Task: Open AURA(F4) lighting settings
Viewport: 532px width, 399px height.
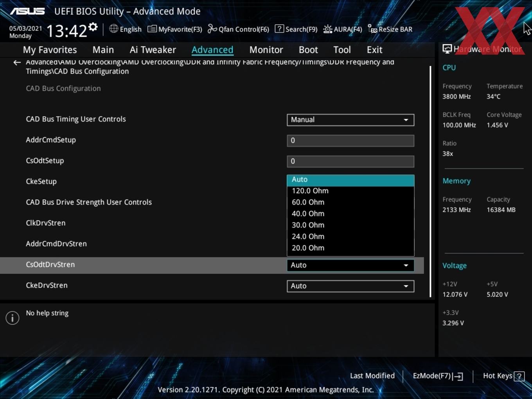Action: point(343,29)
